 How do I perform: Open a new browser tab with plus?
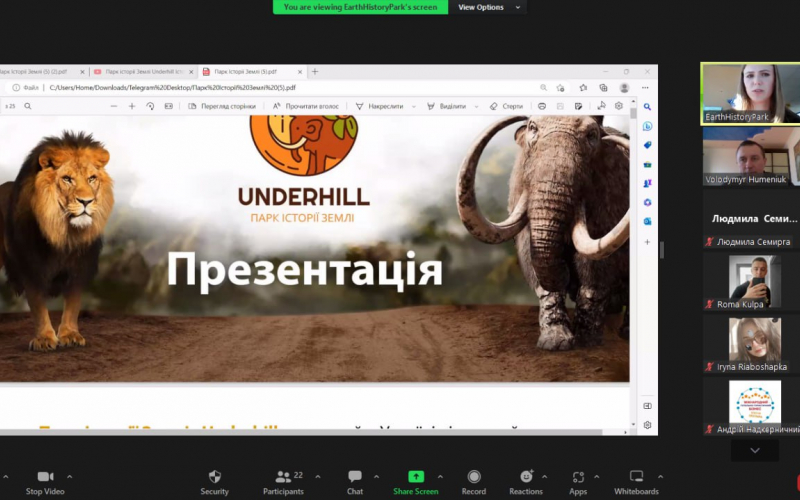pyautogui.click(x=315, y=72)
